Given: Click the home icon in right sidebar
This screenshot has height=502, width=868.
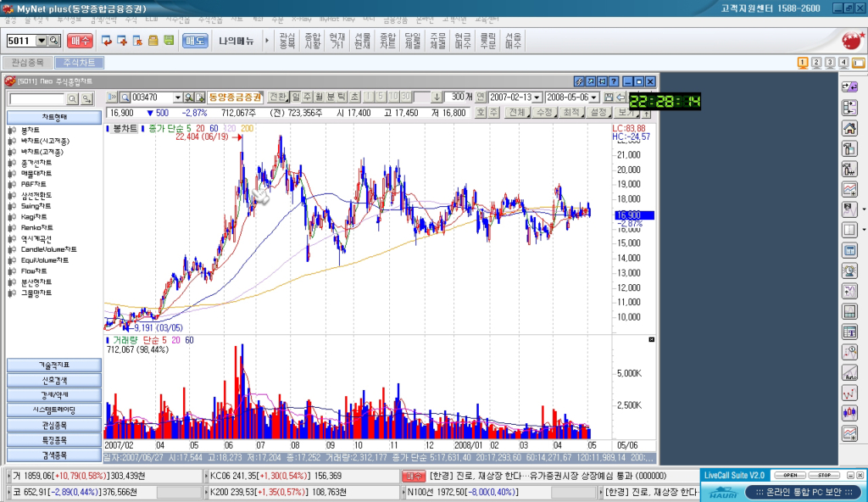Looking at the screenshot, I should pos(849,128).
